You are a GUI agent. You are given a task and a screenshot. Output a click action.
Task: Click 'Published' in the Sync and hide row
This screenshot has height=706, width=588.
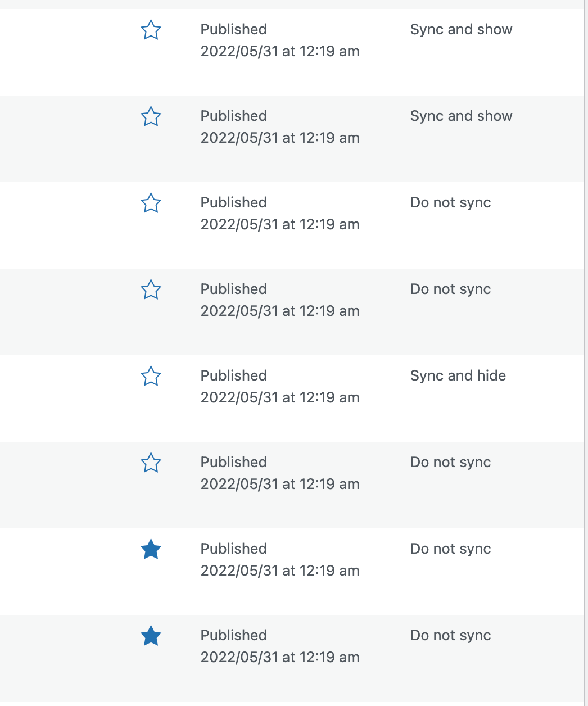(x=234, y=375)
